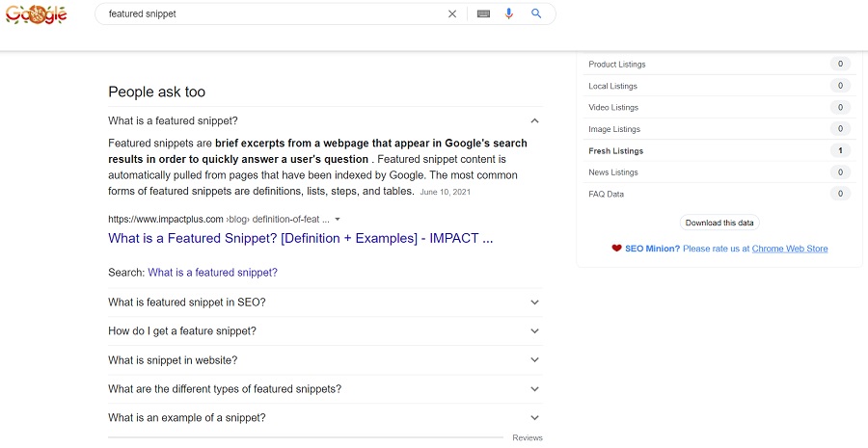Click 'Please rate us at' text

[716, 249]
